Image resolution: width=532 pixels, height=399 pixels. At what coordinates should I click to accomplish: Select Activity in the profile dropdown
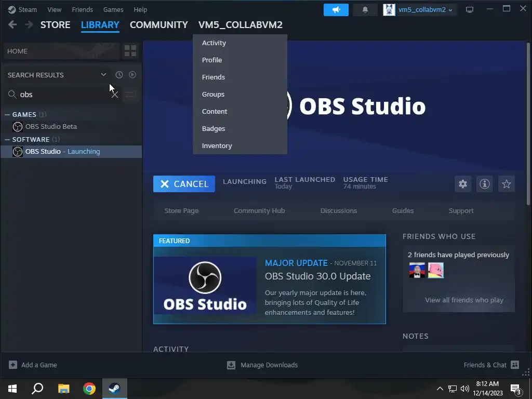(240, 43)
